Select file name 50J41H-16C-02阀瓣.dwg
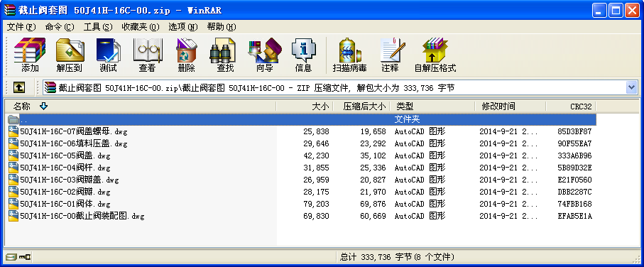 (65, 192)
